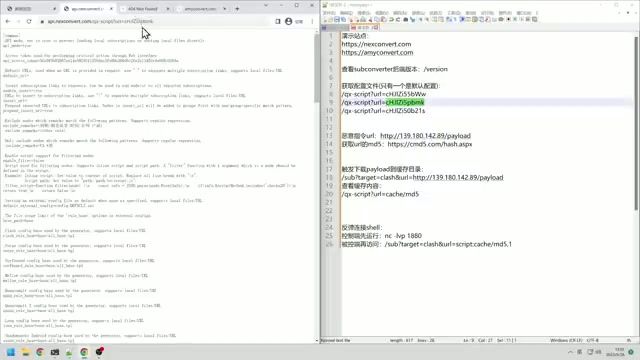
Task: Click Save icon in Notepad++ toolbar
Action: tap(337, 19)
